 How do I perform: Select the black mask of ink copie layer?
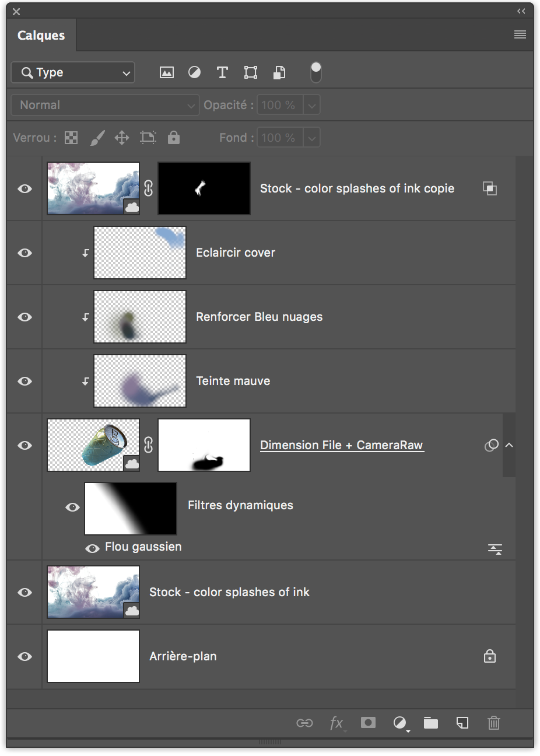click(204, 188)
